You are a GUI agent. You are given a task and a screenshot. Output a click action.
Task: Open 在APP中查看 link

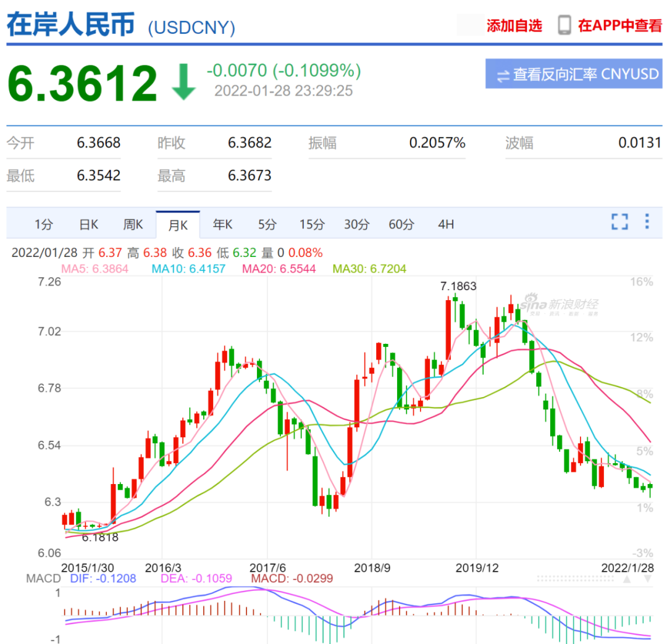[619, 25]
